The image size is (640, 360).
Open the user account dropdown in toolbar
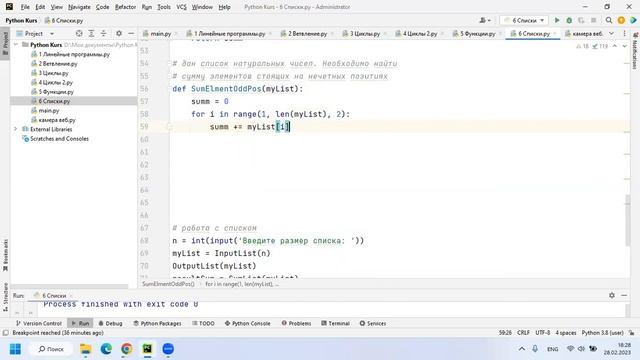click(485, 20)
